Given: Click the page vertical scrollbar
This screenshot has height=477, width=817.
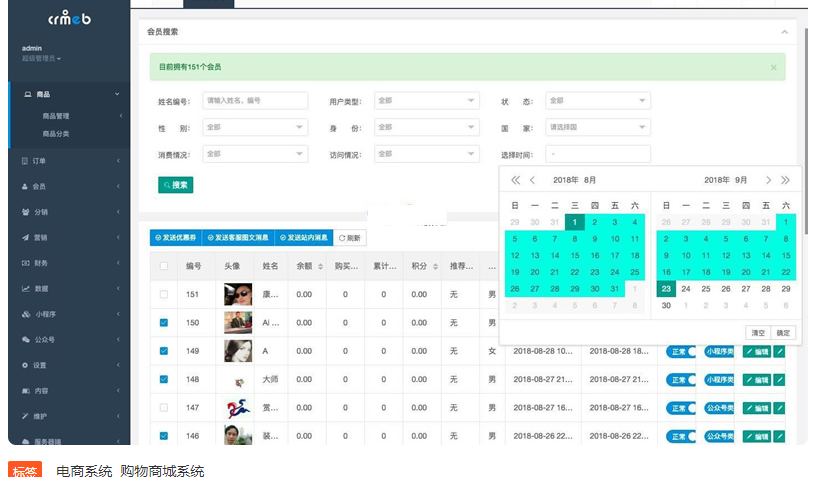Looking at the screenshot, I should pos(807,130).
